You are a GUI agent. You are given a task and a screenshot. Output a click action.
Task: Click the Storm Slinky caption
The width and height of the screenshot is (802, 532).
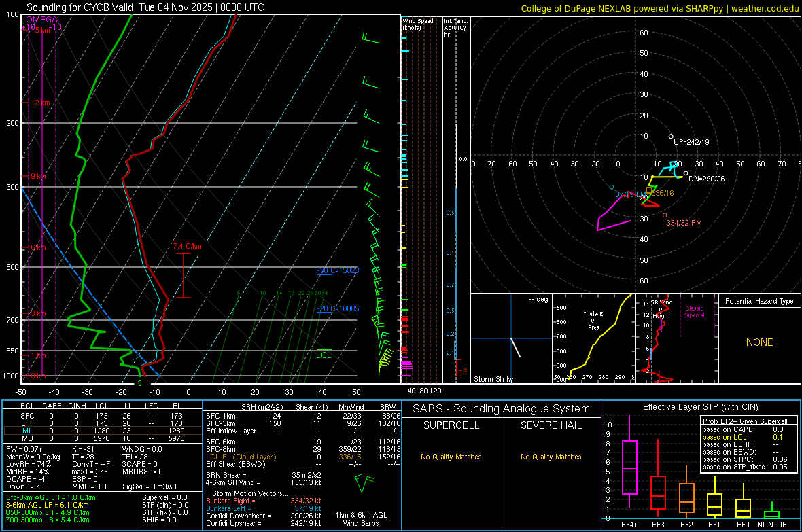[493, 379]
